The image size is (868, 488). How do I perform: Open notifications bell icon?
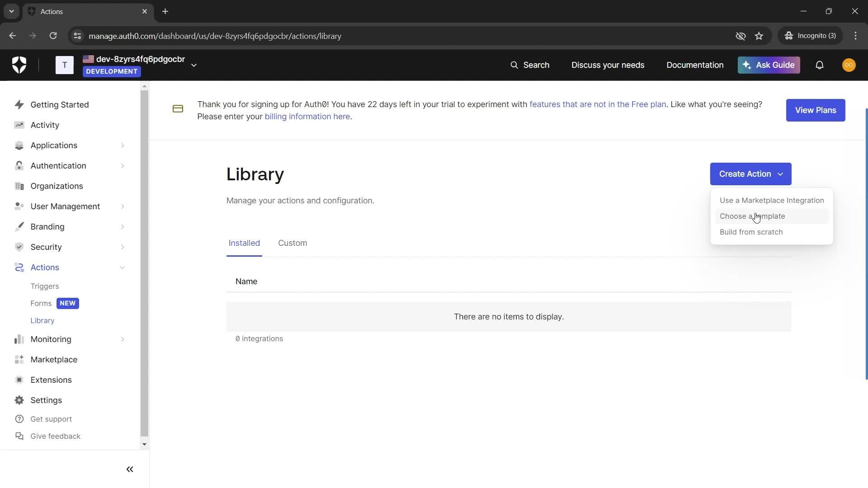click(x=820, y=65)
